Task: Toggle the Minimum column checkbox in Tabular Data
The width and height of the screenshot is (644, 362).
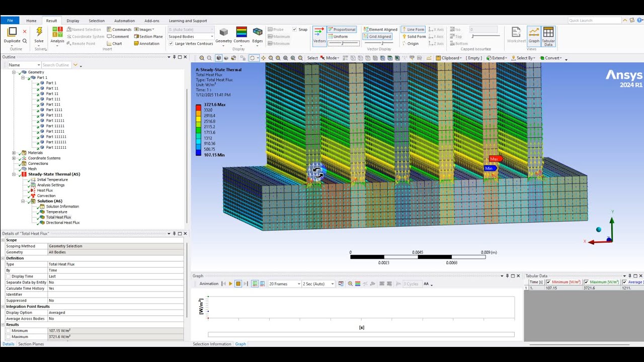Action: (x=548, y=282)
